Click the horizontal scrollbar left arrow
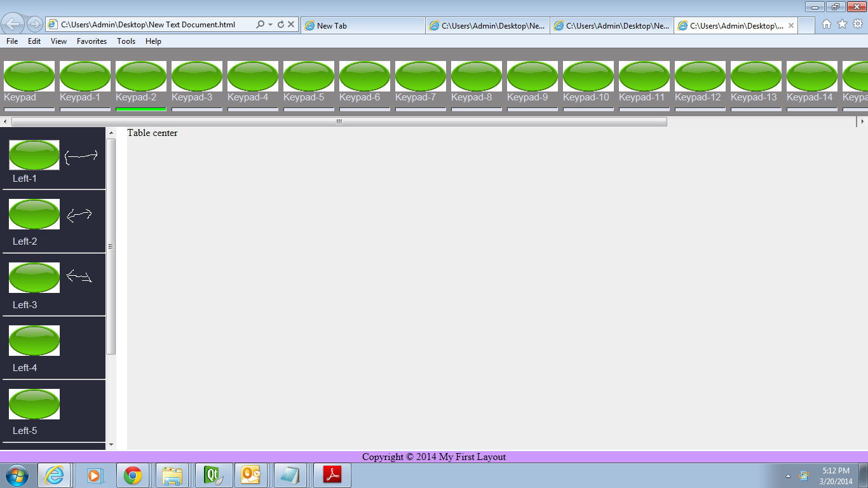Viewport: 868px width, 488px height. pyautogui.click(x=5, y=121)
